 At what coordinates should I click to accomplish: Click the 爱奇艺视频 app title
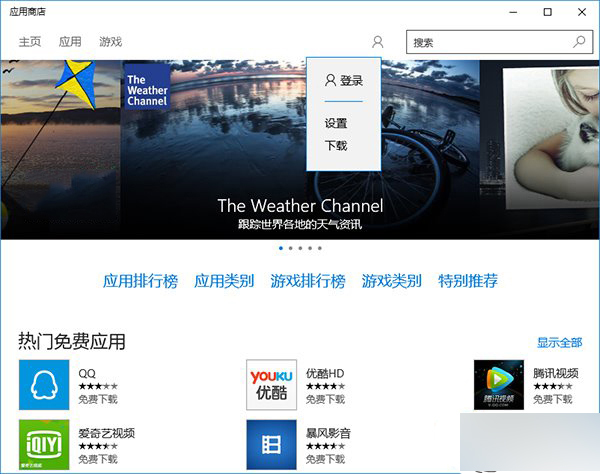(106, 433)
